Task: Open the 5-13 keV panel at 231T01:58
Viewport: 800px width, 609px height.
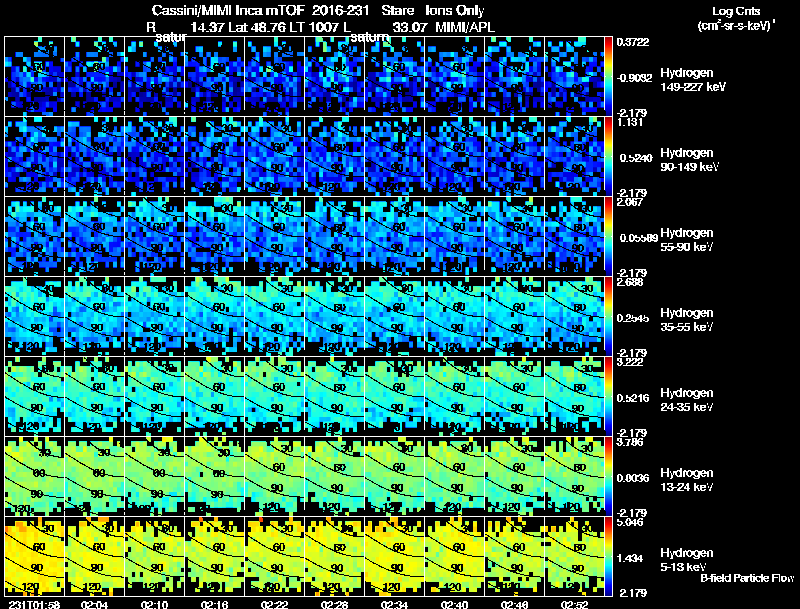Action: click(x=35, y=556)
